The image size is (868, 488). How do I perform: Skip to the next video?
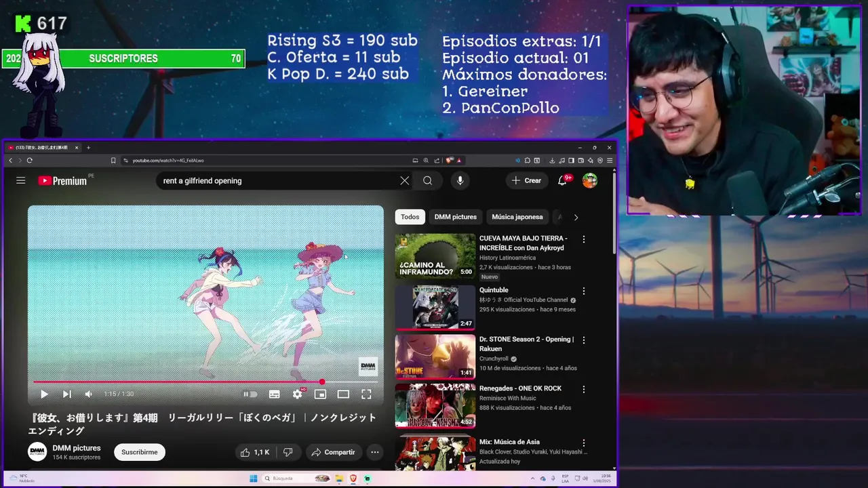(x=66, y=394)
